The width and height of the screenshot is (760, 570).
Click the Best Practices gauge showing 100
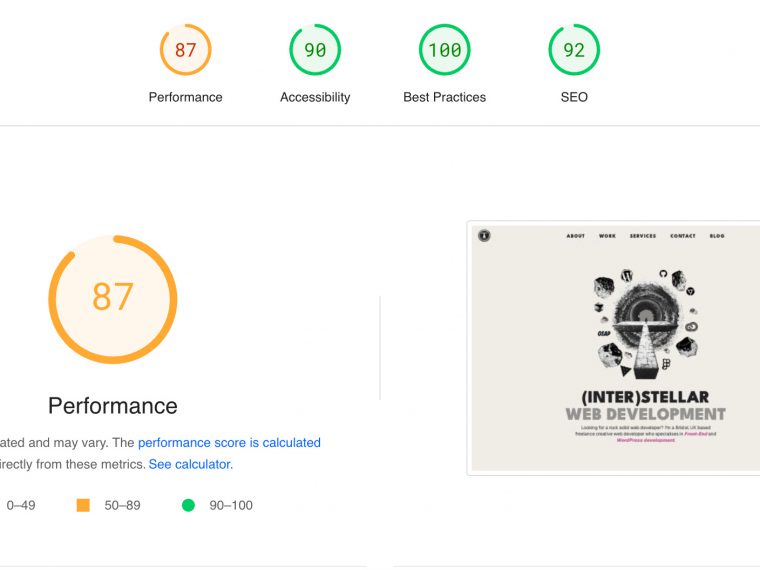pos(444,50)
